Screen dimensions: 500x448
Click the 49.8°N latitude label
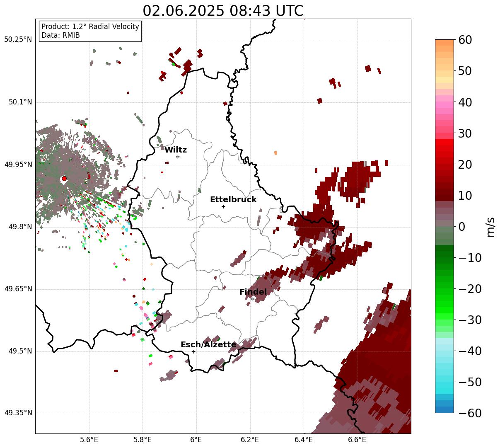click(x=20, y=227)
